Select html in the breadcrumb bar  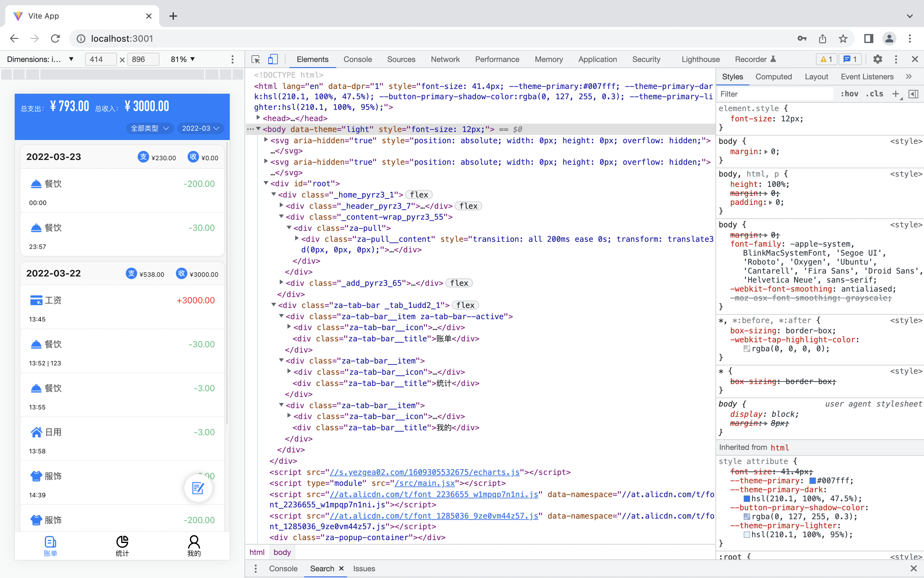click(257, 552)
